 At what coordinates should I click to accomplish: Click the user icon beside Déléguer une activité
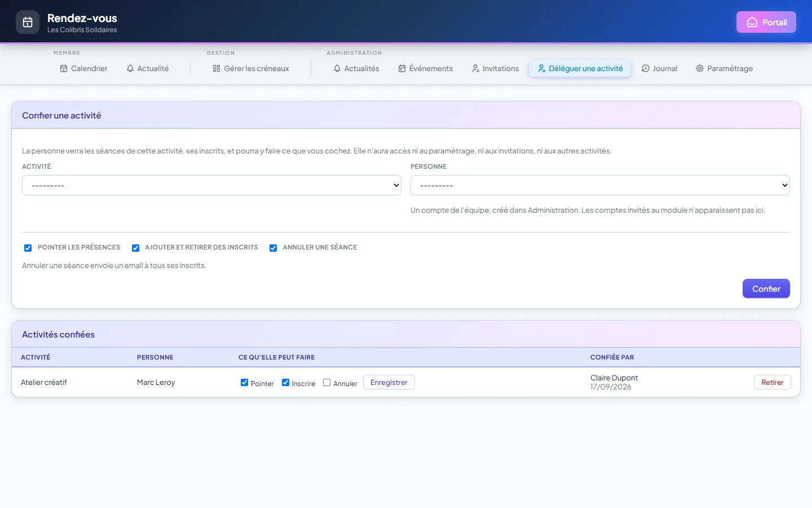click(541, 68)
